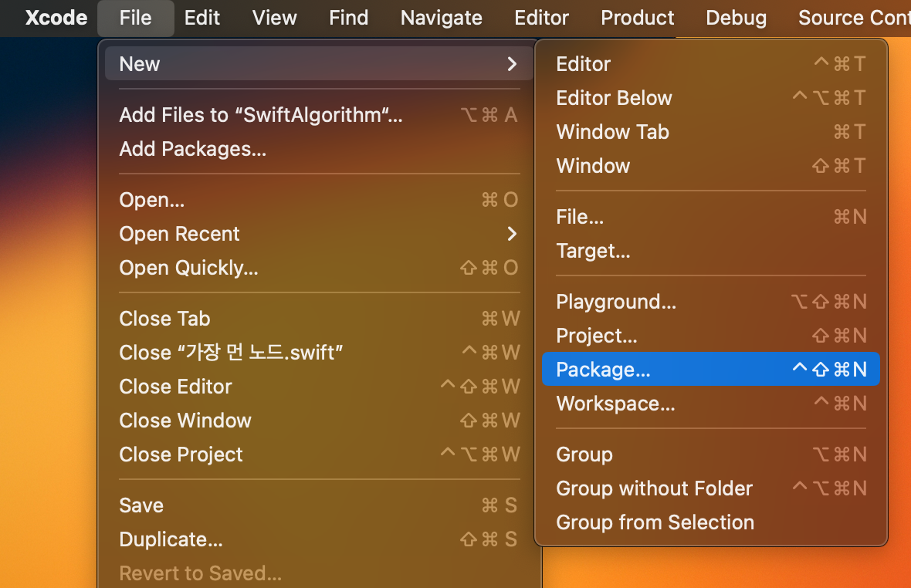Open the Find menu

coord(349,18)
